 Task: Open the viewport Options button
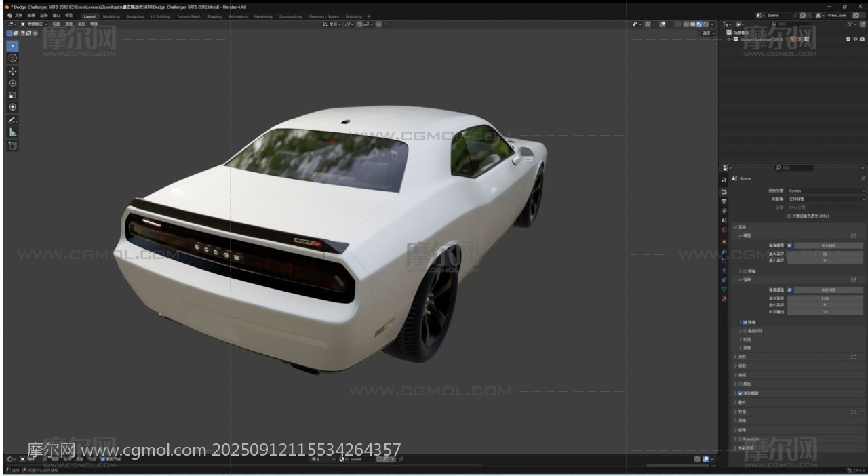tap(708, 33)
